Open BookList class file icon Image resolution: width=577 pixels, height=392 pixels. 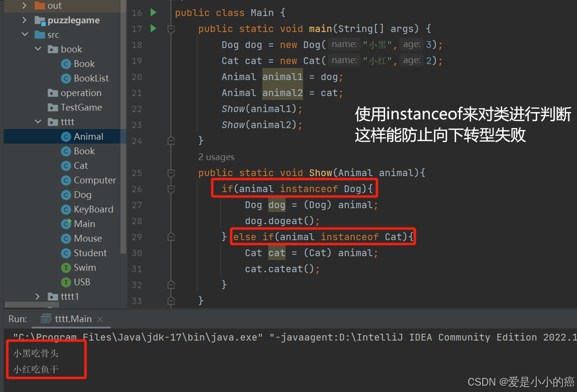(66, 78)
